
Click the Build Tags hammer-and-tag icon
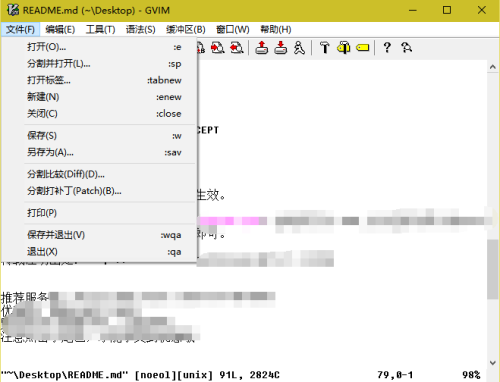[x=343, y=48]
